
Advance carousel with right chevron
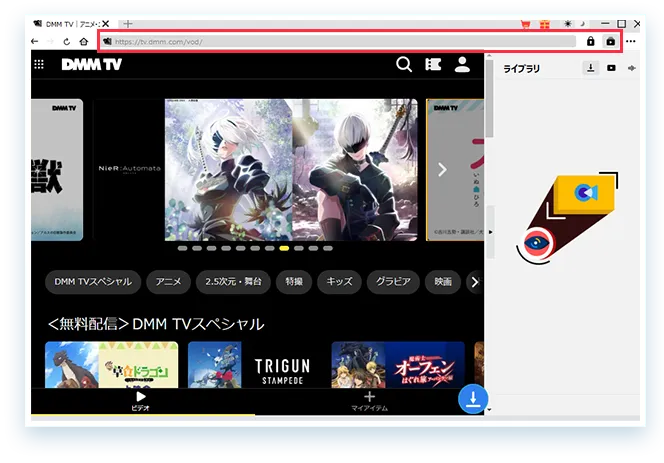442,170
